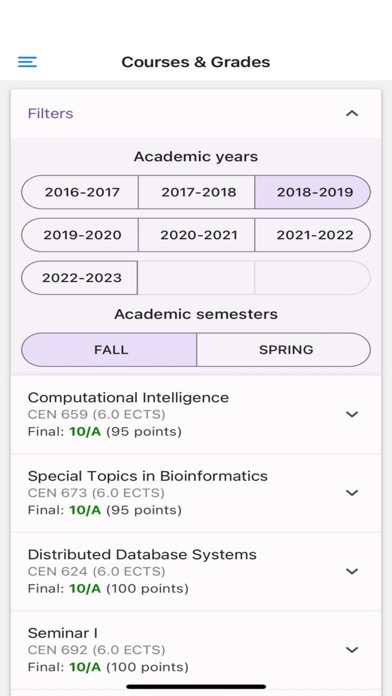Tap the home indicator bar at bottom
This screenshot has height=696, width=392.
pos(196,687)
